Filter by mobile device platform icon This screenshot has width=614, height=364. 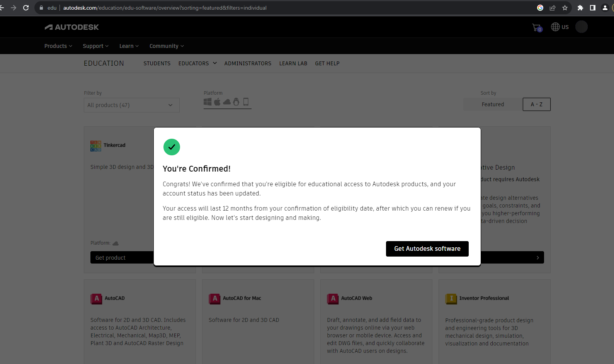pyautogui.click(x=246, y=102)
